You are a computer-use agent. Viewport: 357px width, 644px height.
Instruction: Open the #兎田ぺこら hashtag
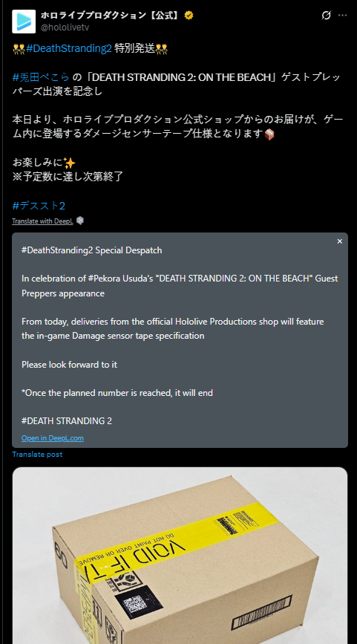tap(41, 77)
